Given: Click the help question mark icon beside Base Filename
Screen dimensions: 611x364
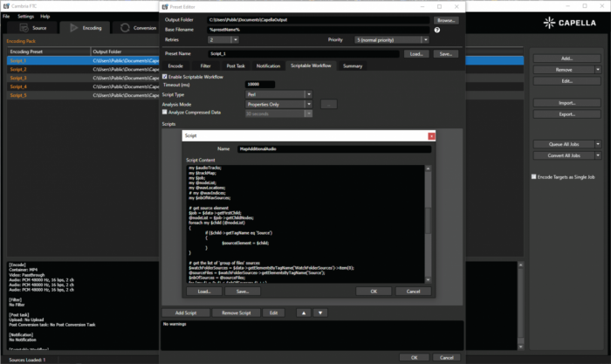Looking at the screenshot, I should pyautogui.click(x=436, y=30).
